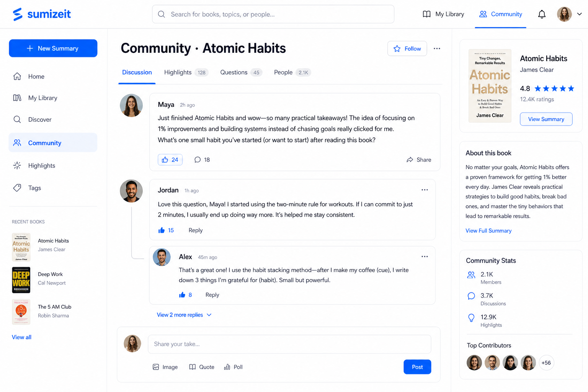Toggle like on Jordan's reply
This screenshot has height=392, width=588.
click(166, 230)
